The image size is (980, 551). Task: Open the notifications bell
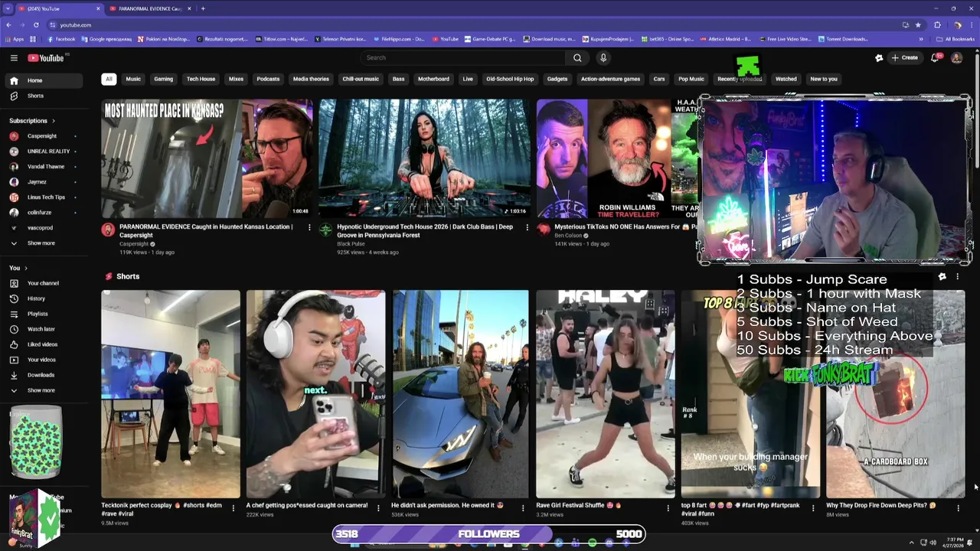tap(935, 57)
